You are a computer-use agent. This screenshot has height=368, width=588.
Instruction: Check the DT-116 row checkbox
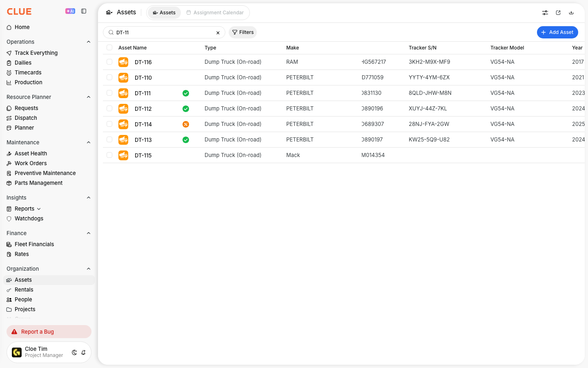point(109,62)
